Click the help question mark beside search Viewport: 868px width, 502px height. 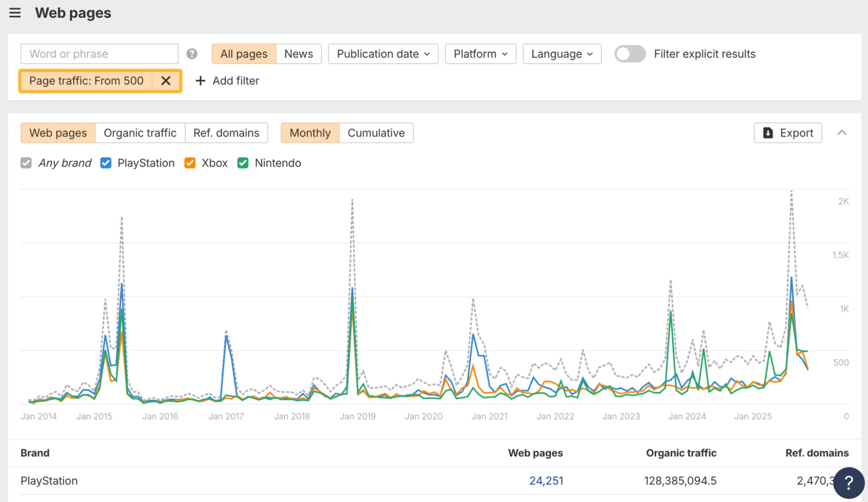[191, 54]
